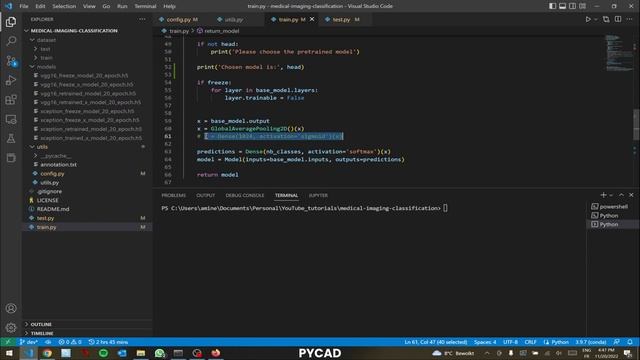Open the File menu
The height and width of the screenshot is (360, 640).
[24, 6]
